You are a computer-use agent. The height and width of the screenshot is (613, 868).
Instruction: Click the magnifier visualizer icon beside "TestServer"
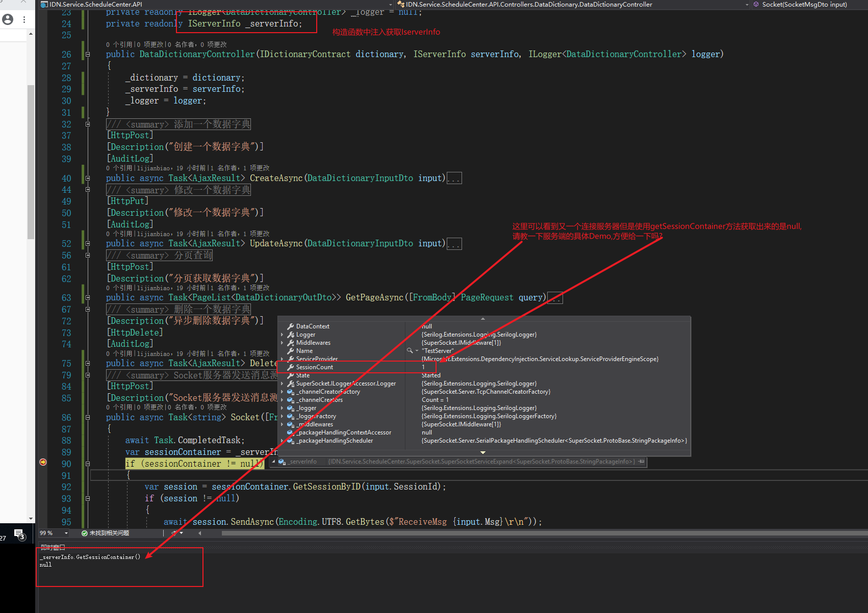click(x=411, y=351)
